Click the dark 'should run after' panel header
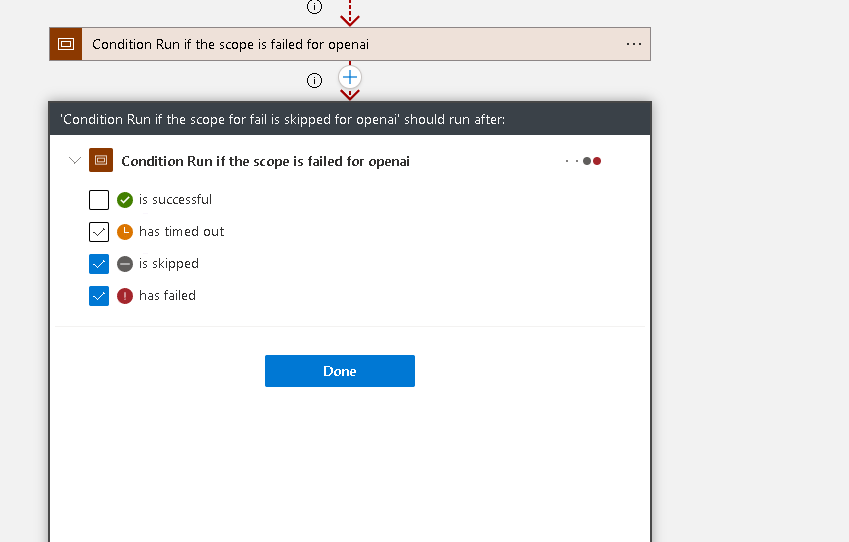Image resolution: width=849 pixels, height=542 pixels. click(350, 119)
